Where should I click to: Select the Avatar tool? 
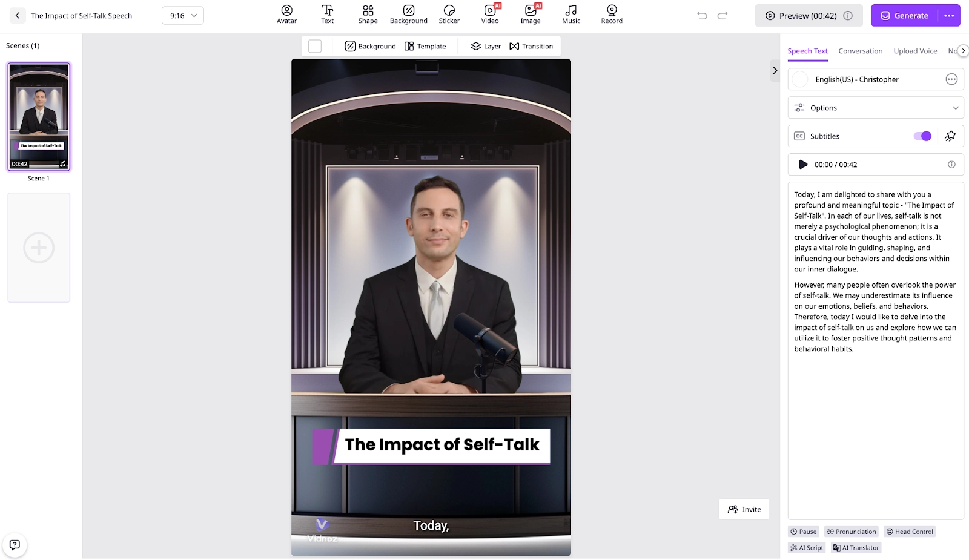286,15
